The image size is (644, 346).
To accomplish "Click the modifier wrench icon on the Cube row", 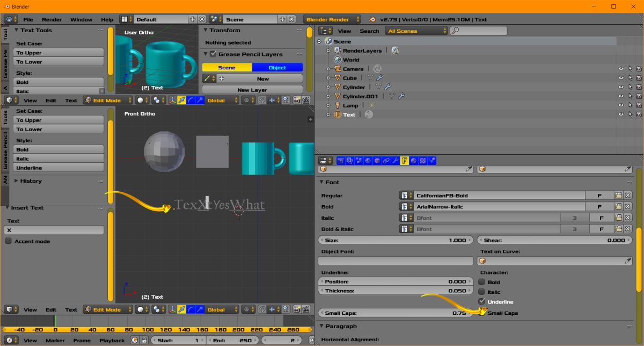I will 379,78.
